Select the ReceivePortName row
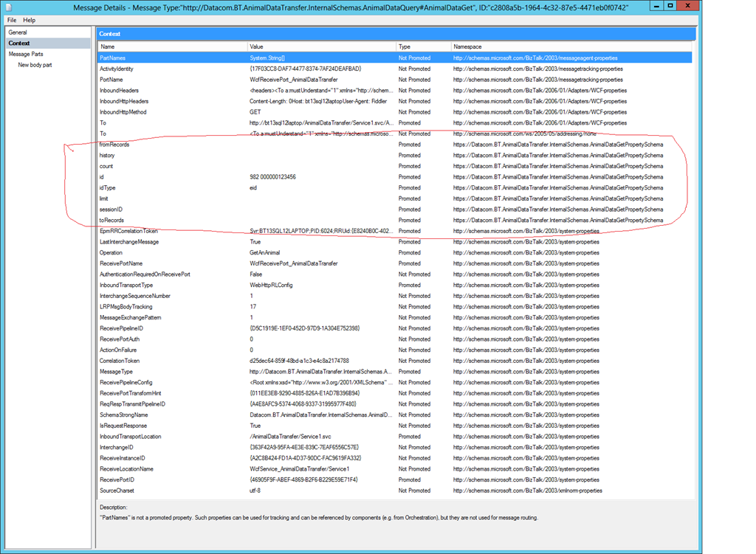The height and width of the screenshot is (554, 756). pyautogui.click(x=395, y=263)
